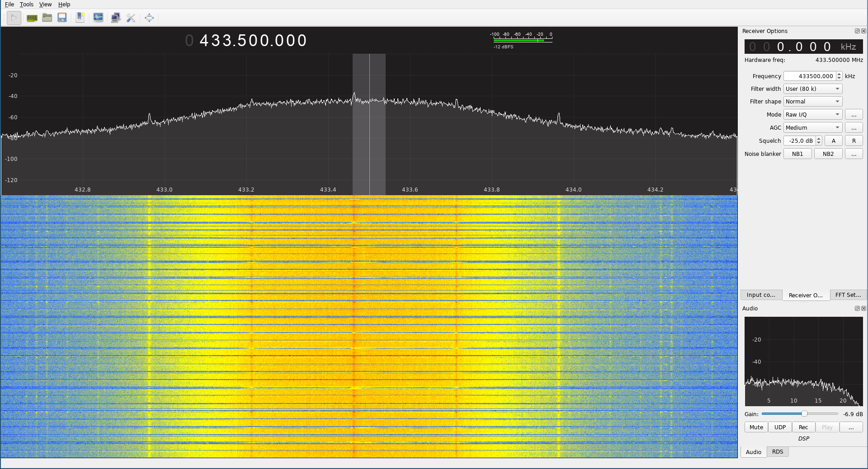Expand the AGC Medium dropdown
This screenshot has height=469, width=868.
click(813, 128)
